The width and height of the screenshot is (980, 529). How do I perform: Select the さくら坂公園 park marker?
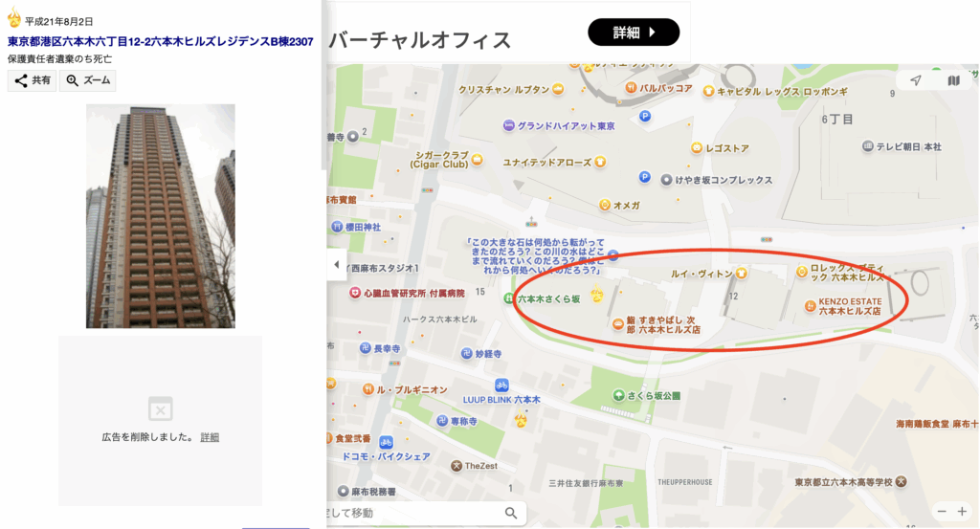(x=618, y=395)
